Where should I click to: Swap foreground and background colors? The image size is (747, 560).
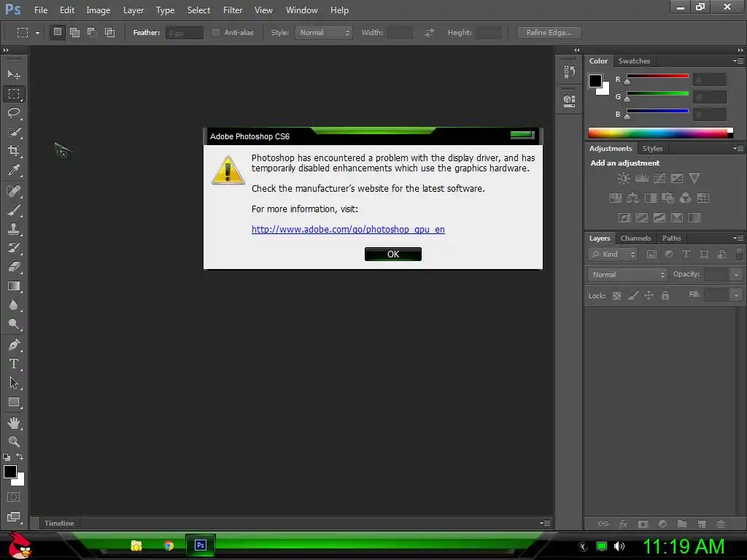pyautogui.click(x=20, y=456)
